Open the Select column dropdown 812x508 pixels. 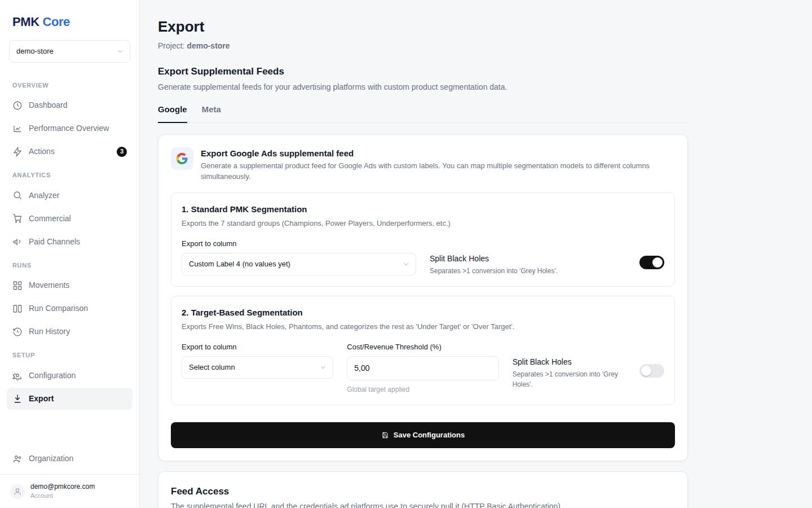(x=257, y=367)
